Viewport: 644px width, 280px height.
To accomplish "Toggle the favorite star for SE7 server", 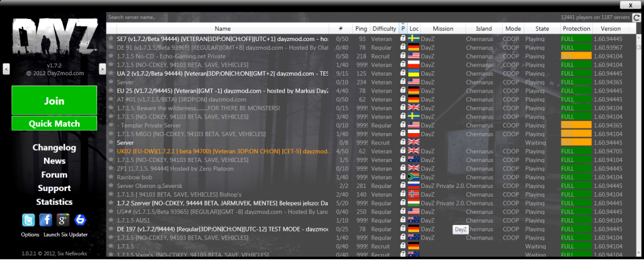I will coord(111,38).
